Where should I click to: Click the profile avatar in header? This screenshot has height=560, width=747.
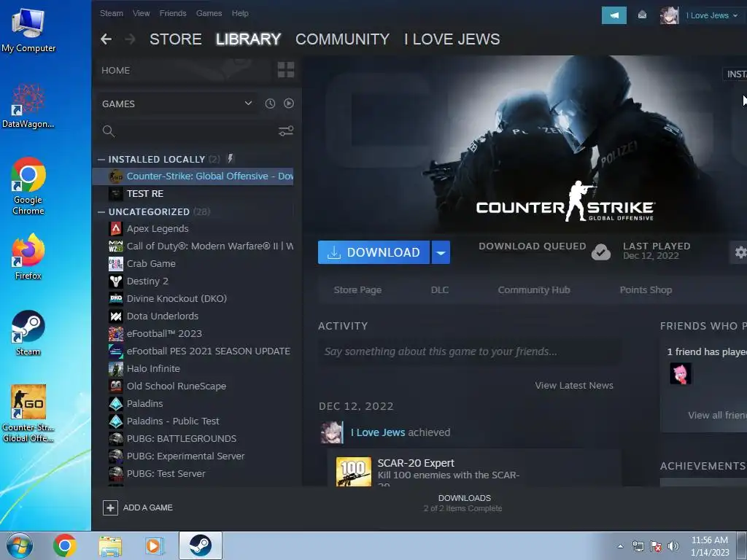669,16
